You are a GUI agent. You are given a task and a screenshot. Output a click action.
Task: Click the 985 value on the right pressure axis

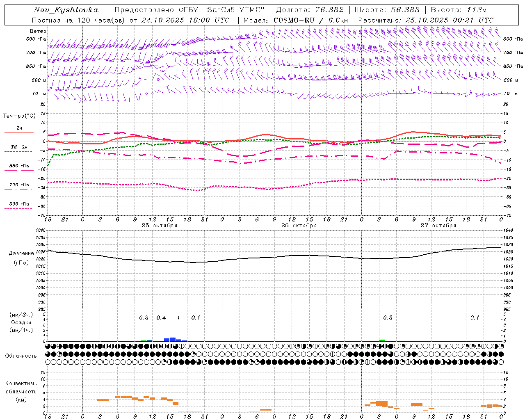[508, 310]
